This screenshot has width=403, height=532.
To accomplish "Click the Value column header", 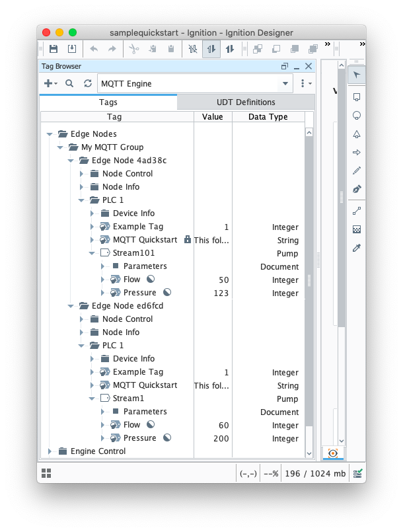I will (213, 117).
